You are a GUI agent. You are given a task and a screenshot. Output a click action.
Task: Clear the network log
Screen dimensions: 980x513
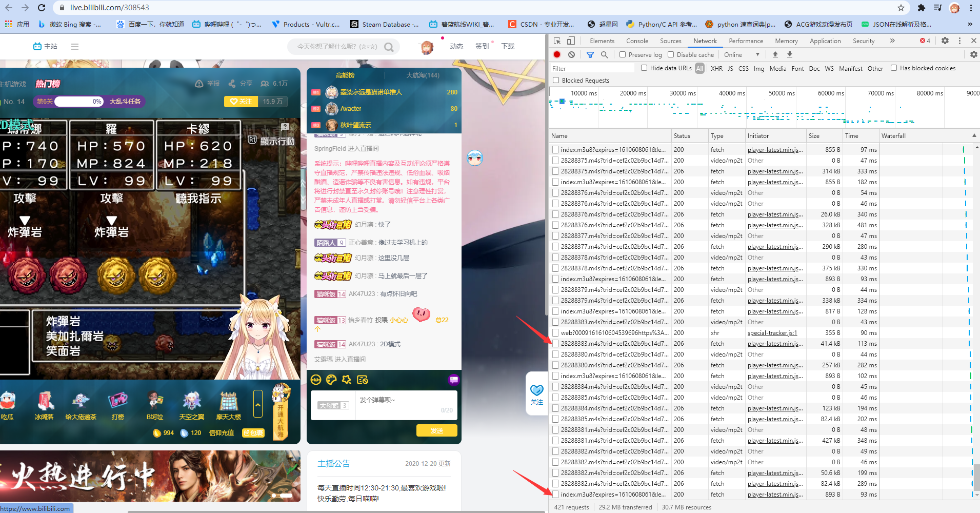571,54
